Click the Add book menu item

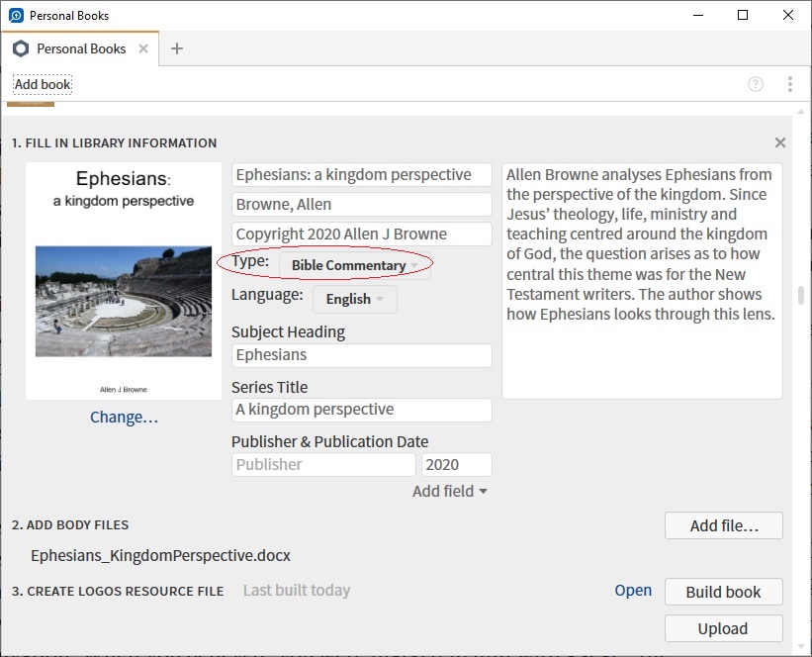[x=43, y=84]
